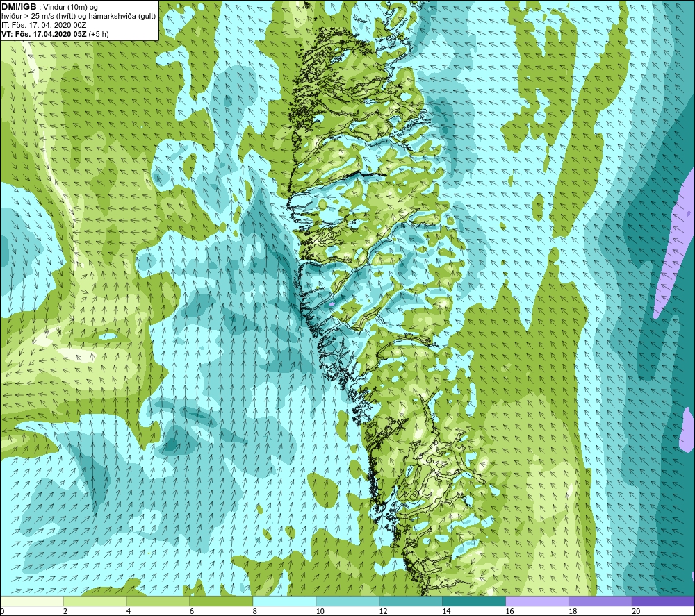
Task: Click the 18–20 m/s purple legend swatch
Action: point(600,601)
